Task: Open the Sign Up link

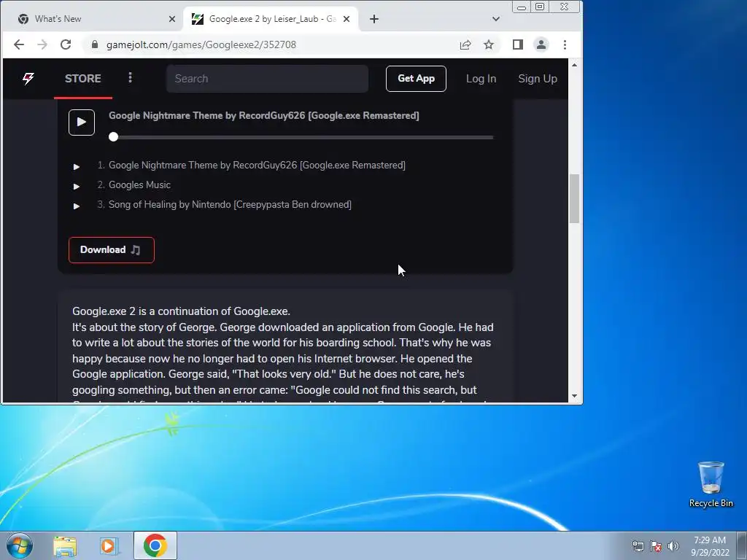Action: click(x=538, y=79)
